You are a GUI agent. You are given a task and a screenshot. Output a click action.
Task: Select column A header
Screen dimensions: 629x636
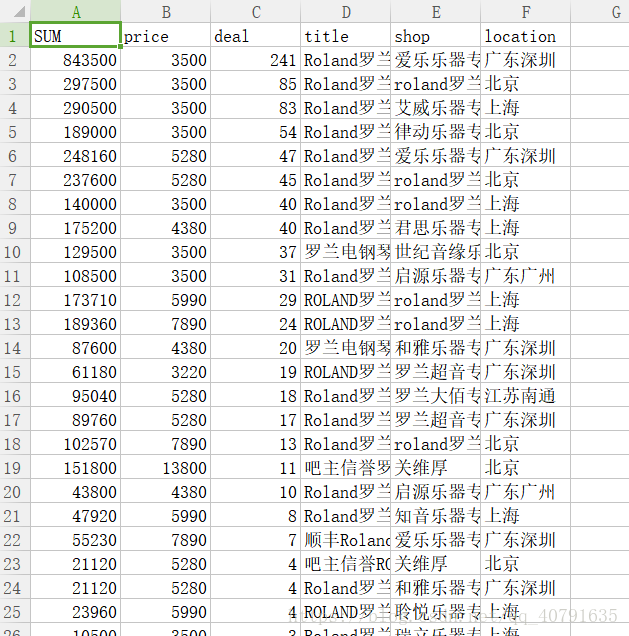point(75,11)
